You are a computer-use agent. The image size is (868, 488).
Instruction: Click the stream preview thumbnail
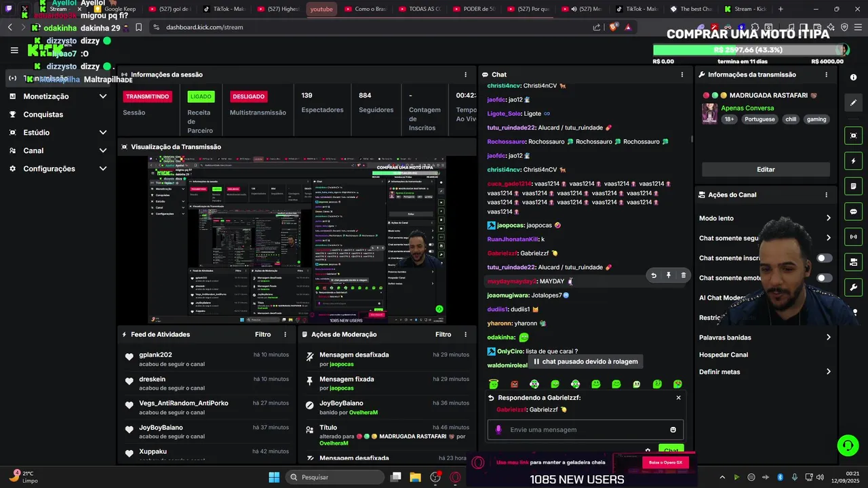(297, 240)
